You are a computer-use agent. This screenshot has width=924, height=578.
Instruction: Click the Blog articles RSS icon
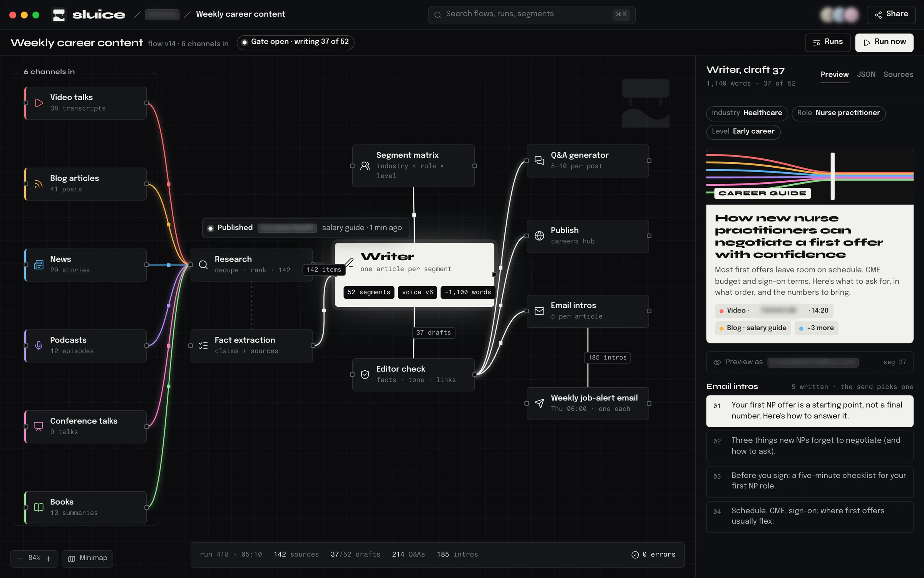tap(38, 184)
